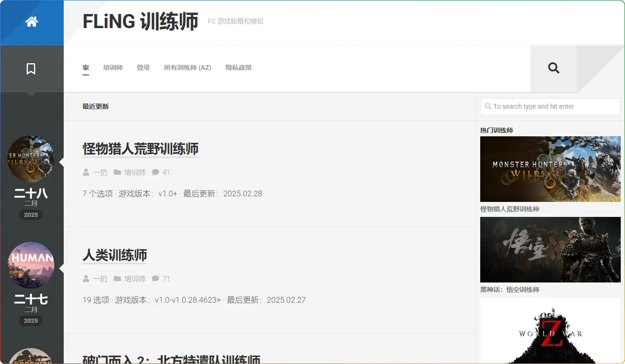Click author icon under 人类训练师

[86, 279]
